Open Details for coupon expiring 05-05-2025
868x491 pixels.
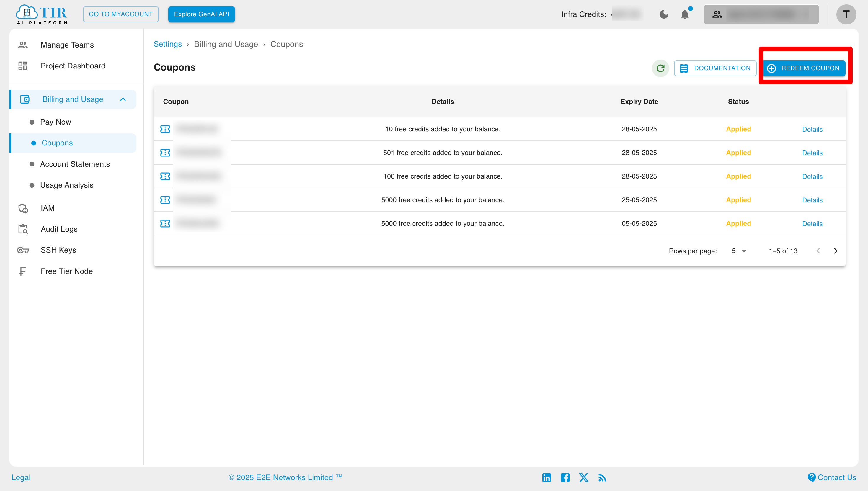(x=812, y=224)
